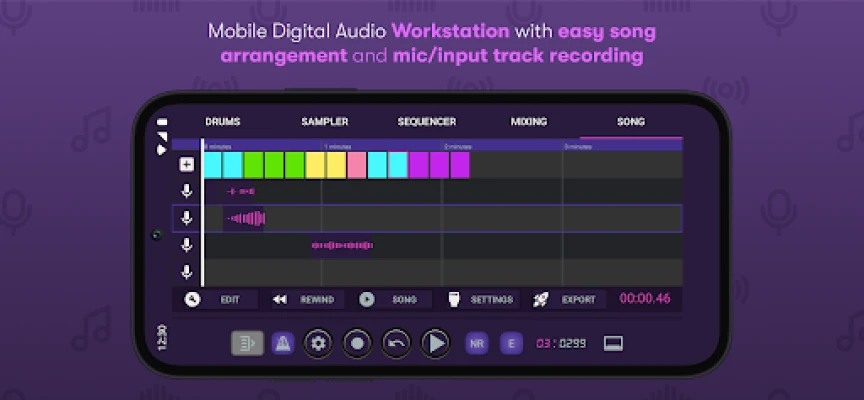
Task: Toggle the NR button
Action: (x=477, y=344)
